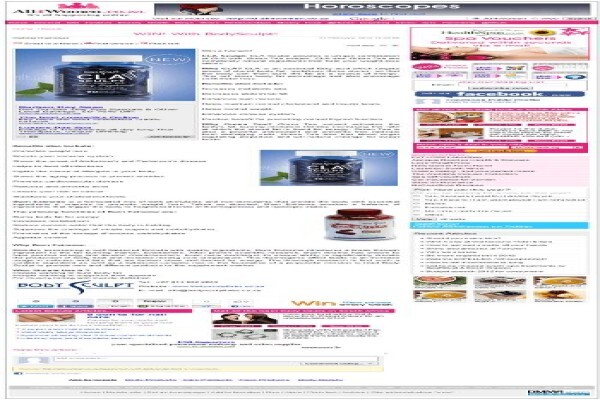The height and width of the screenshot is (400, 600).
Task: Open the salmon dish recipe thumbnail
Action: (439, 282)
